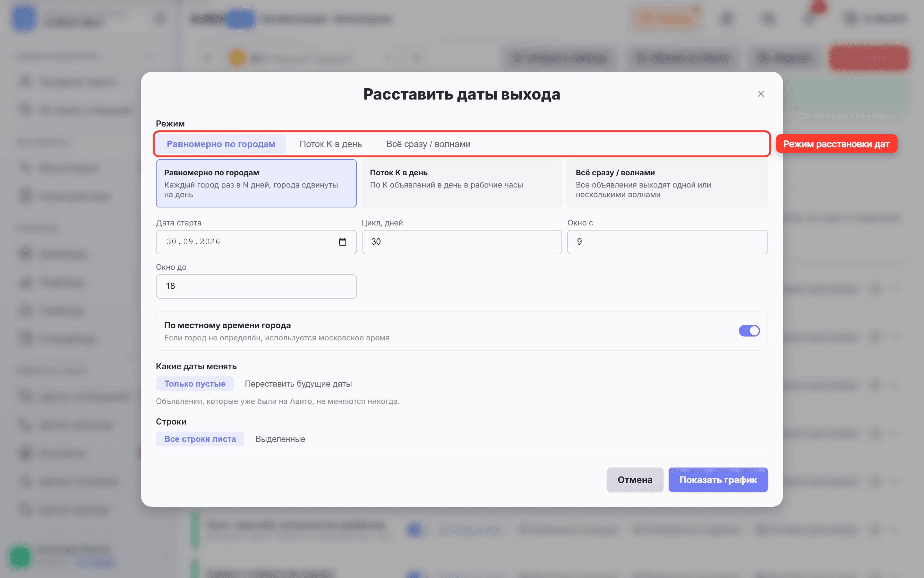
Task: Select Только пустые dates option
Action: tap(195, 384)
